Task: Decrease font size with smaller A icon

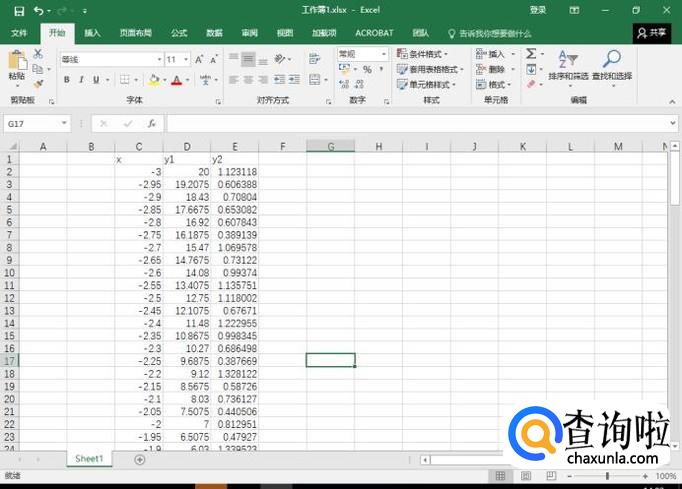Action: pos(214,60)
